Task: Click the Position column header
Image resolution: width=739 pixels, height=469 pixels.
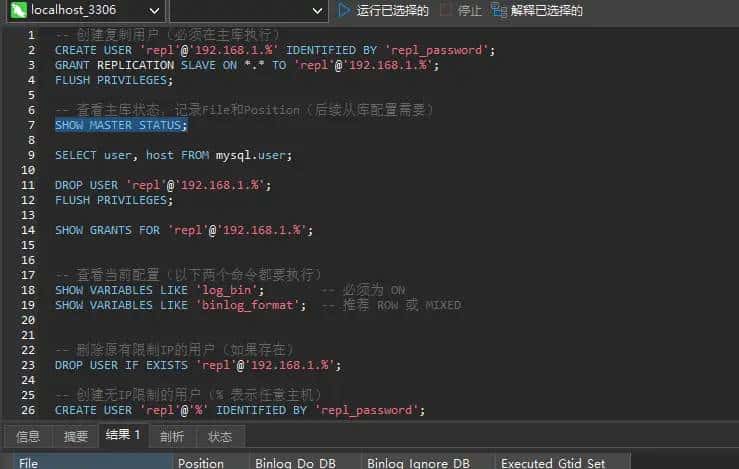Action: pyautogui.click(x=211, y=462)
